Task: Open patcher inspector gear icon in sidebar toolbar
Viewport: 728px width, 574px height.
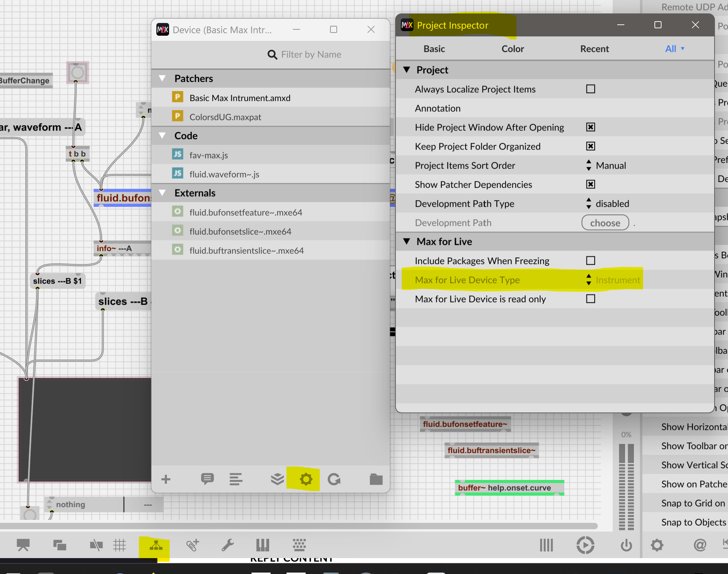Action: tap(657, 545)
